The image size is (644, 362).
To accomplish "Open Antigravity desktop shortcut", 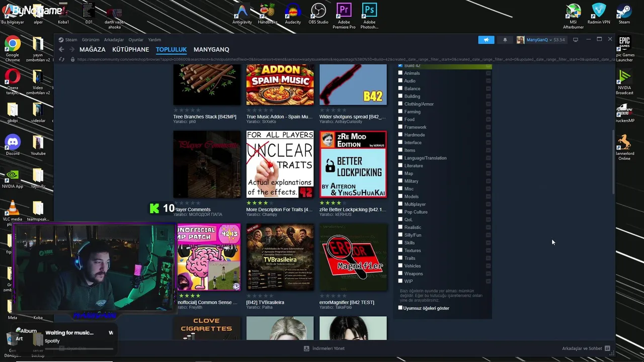I will tap(242, 14).
